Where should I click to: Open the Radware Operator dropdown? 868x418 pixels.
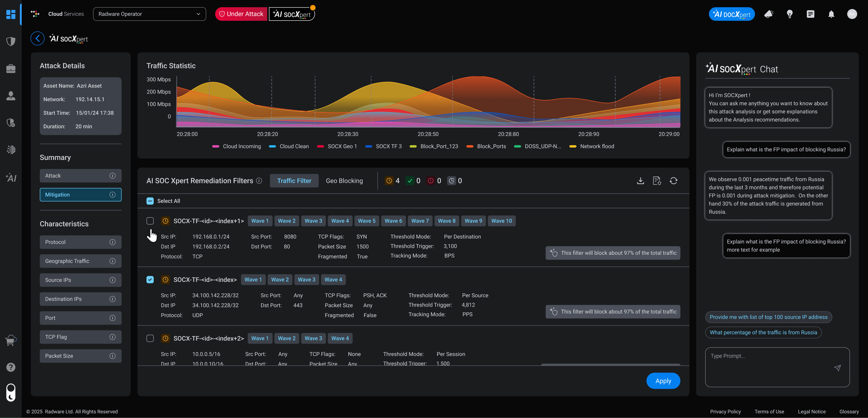pyautogui.click(x=149, y=14)
